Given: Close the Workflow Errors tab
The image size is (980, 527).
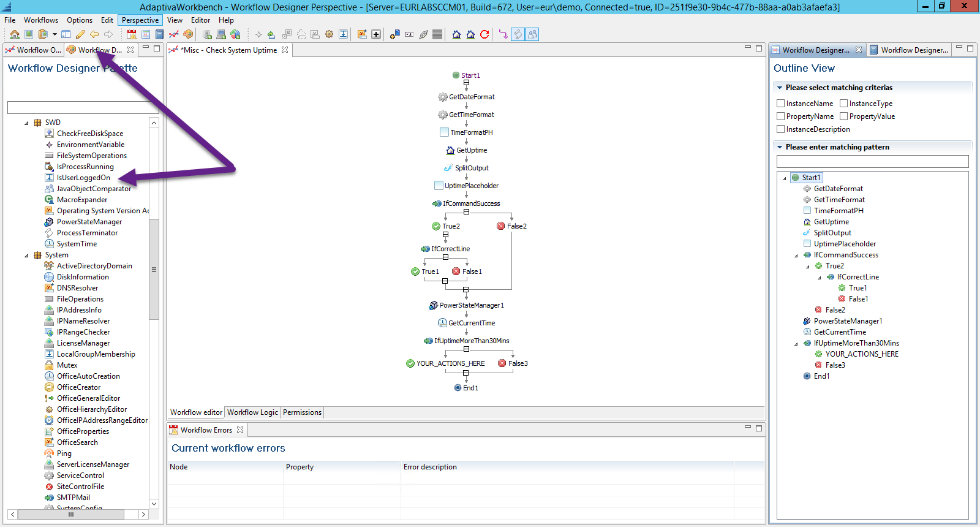Looking at the screenshot, I should (240, 430).
